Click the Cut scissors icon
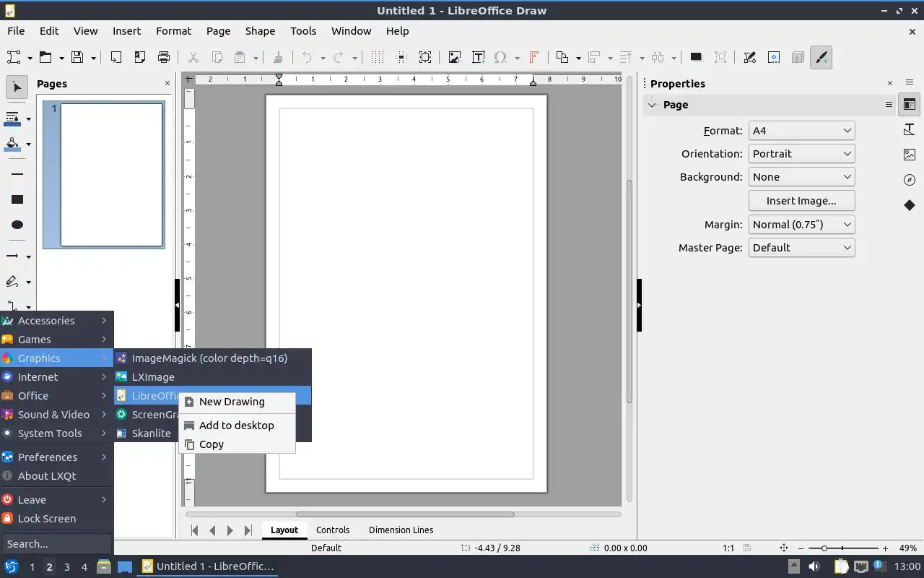Screen dimensions: 924x578 click(x=193, y=57)
